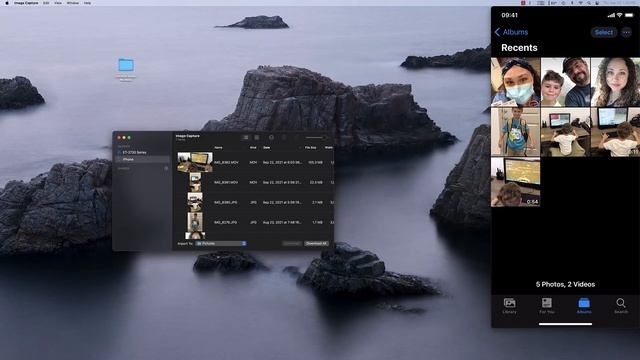
Task: Sort files by the File Size column header
Action: point(311,147)
